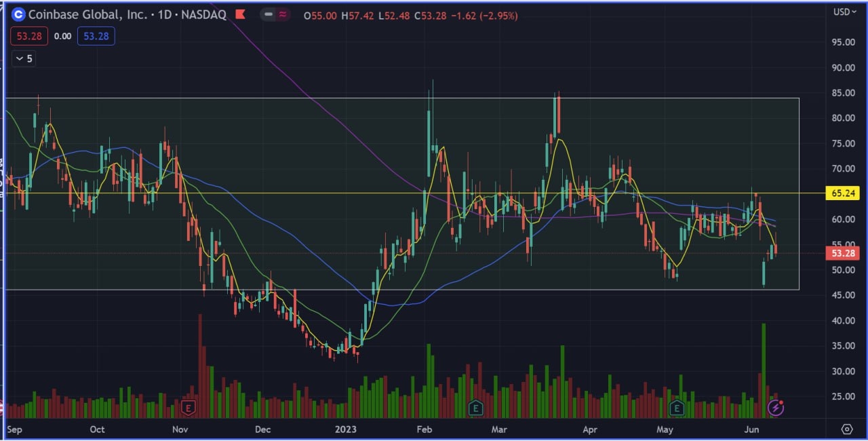
Task: Click the Coinbase logo icon
Action: point(18,14)
